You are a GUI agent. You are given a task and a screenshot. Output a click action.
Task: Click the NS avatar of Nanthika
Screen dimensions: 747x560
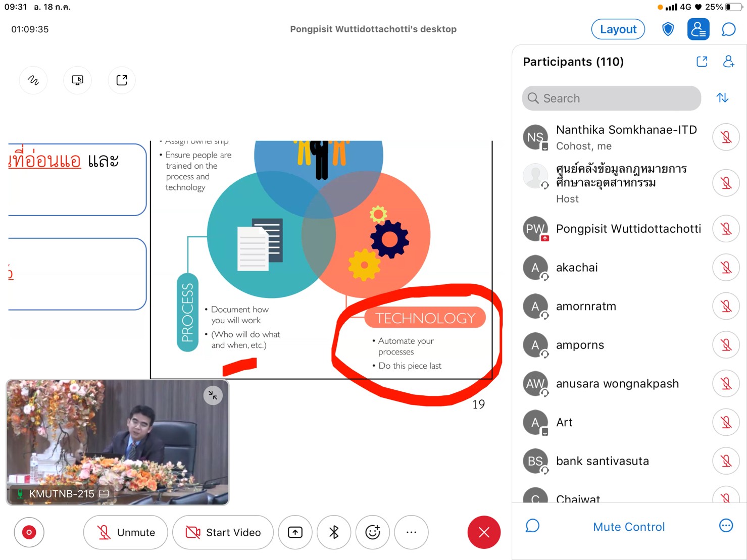tap(535, 137)
